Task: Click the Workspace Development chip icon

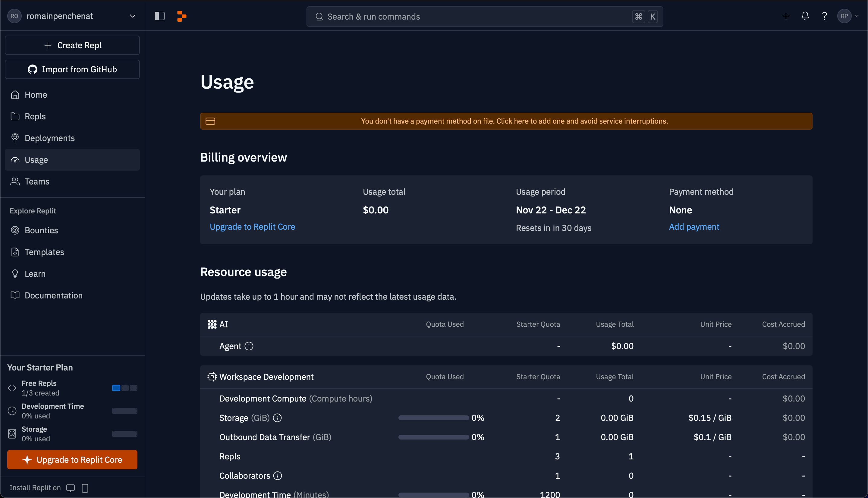Action: pos(212,377)
